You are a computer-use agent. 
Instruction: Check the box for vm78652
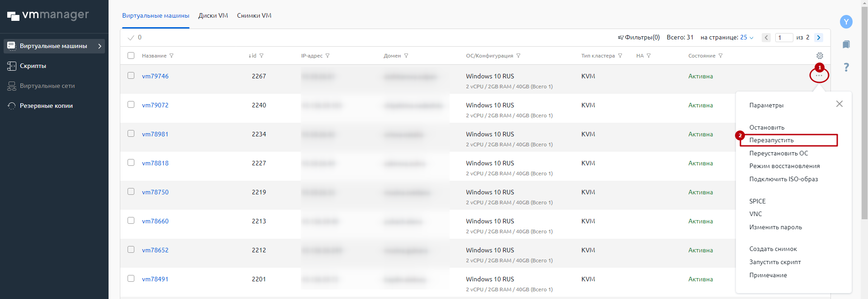click(x=131, y=250)
